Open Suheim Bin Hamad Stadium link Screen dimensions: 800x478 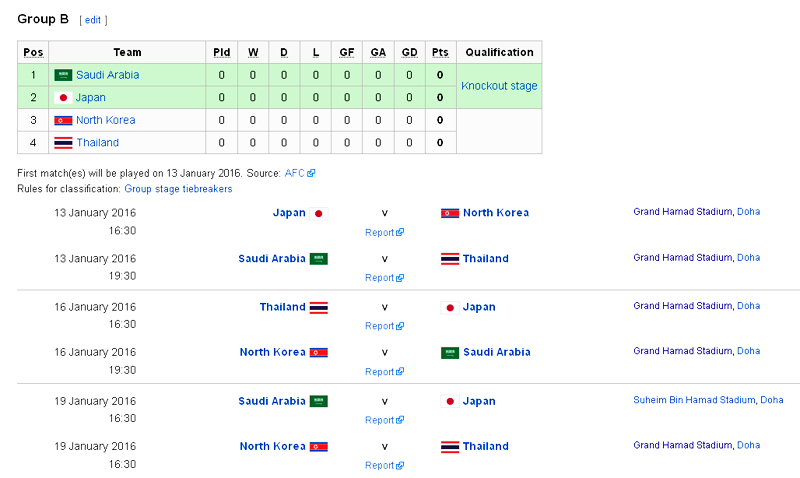[694, 400]
